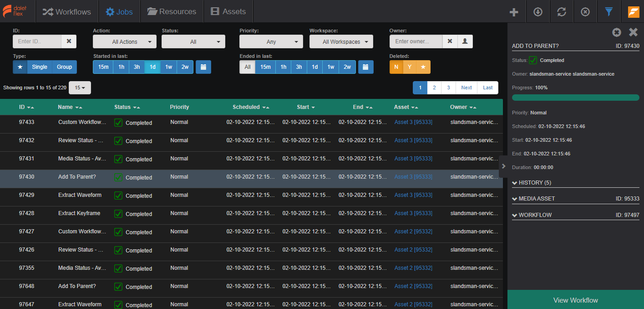Click the download arrow icon in top bar
Screen dimensions: 644x309
tap(538, 12)
